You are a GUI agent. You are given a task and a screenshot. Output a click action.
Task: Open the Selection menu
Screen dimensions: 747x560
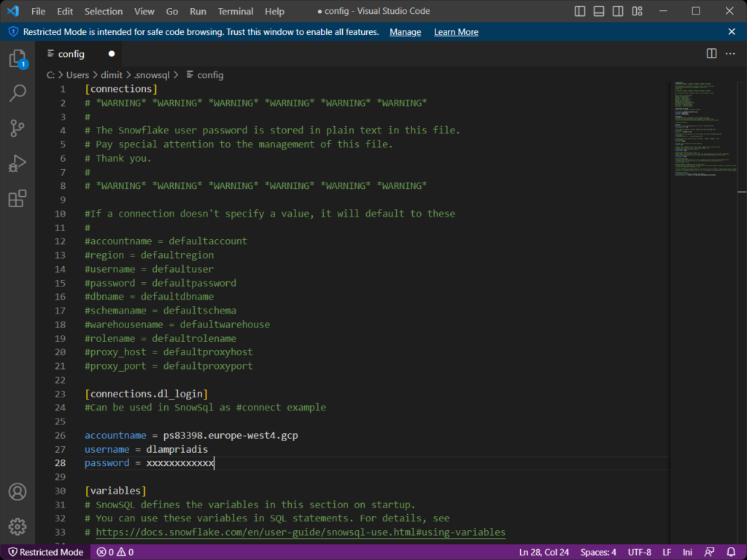[104, 11]
